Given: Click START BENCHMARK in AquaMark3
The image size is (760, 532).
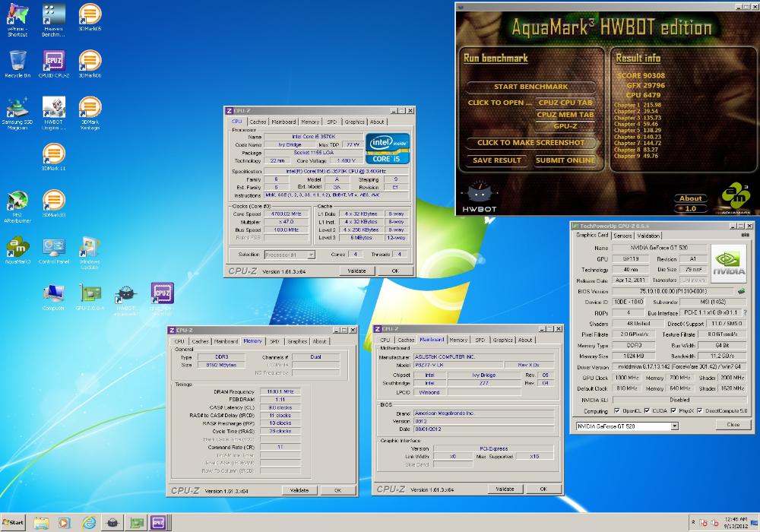Looking at the screenshot, I should point(530,87).
